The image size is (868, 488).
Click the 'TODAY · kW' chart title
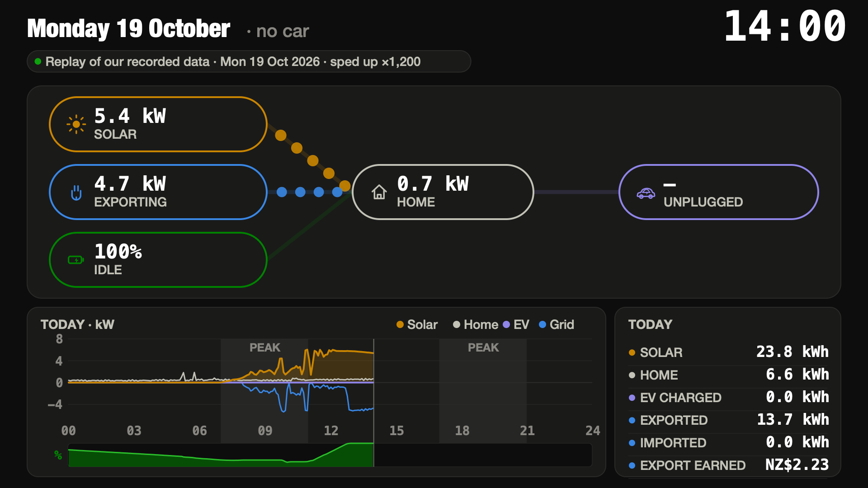(x=77, y=324)
